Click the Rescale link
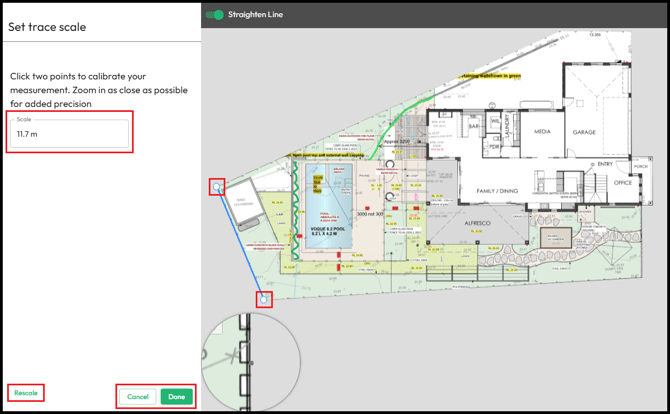 point(26,393)
